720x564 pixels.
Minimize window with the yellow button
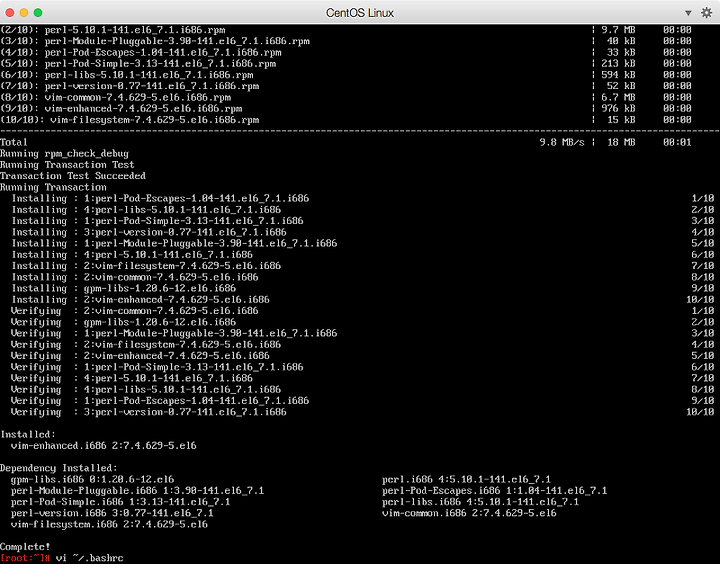[24, 12]
